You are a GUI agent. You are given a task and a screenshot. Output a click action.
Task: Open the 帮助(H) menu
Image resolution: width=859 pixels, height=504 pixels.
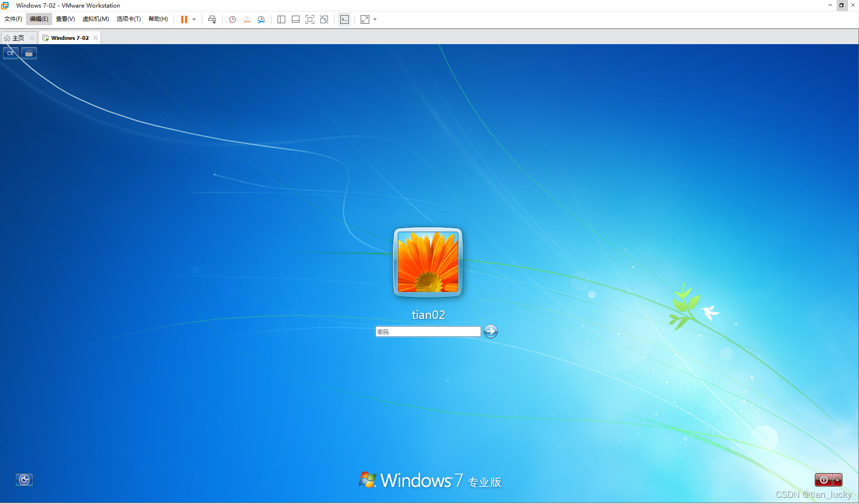[x=158, y=19]
